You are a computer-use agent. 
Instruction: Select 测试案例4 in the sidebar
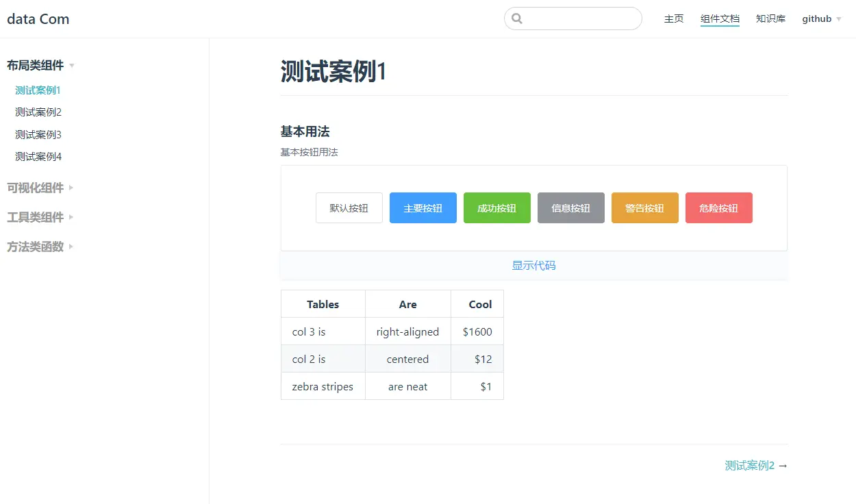(x=38, y=156)
